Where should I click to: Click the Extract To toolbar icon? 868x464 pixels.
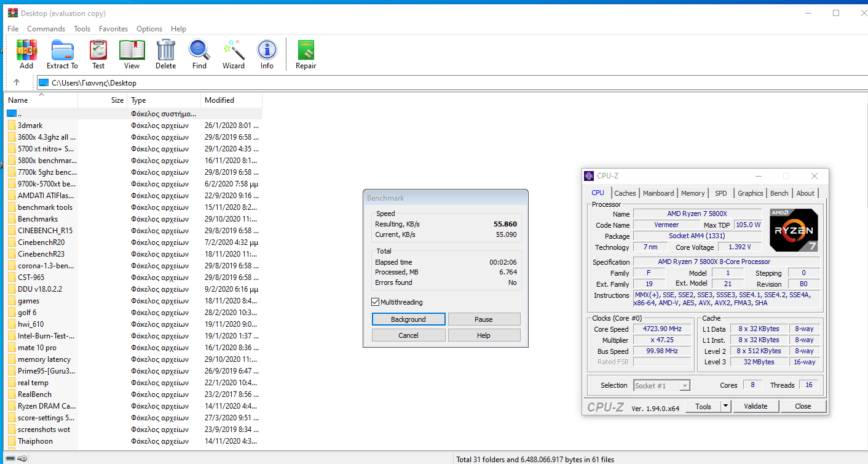coord(62,50)
